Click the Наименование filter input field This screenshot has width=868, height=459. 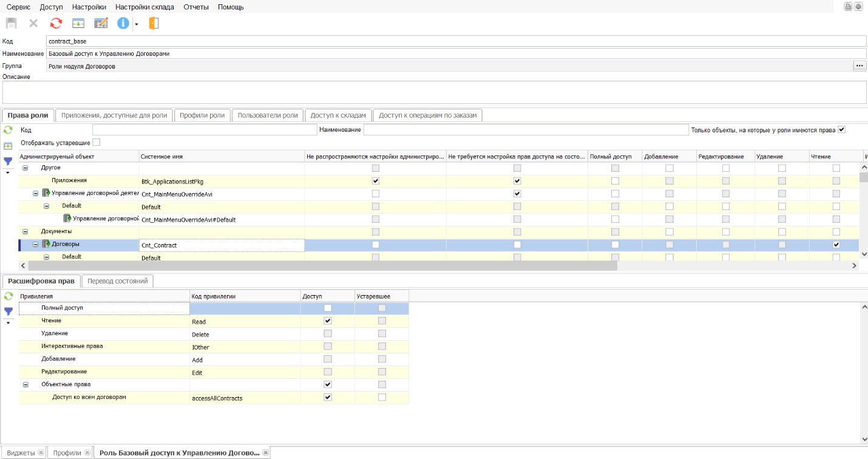click(x=526, y=130)
